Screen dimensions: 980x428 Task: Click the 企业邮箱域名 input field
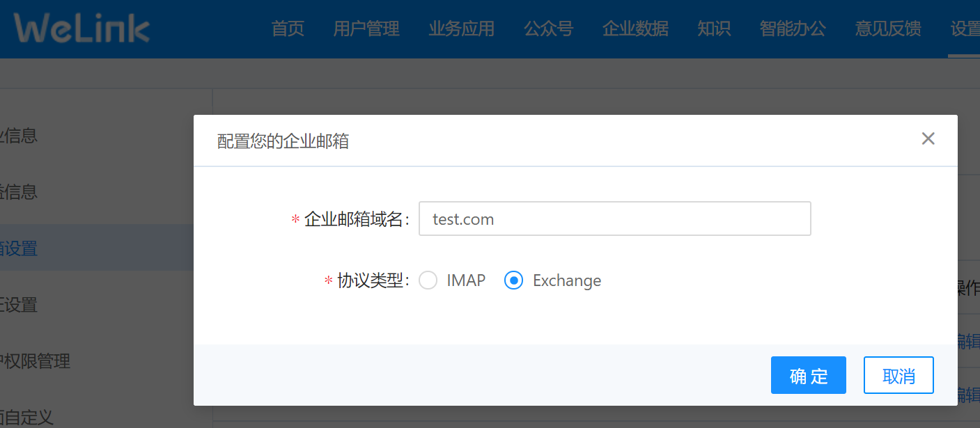[x=614, y=219]
